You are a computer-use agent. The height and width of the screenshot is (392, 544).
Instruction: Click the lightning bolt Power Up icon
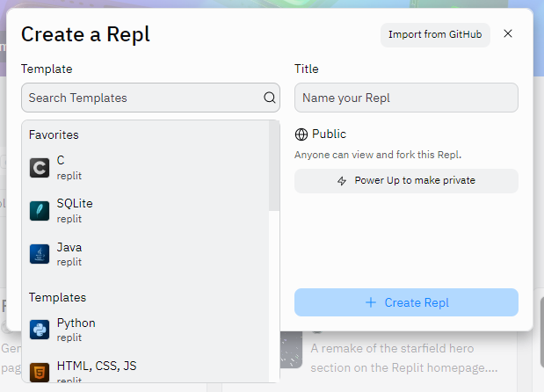coord(342,181)
